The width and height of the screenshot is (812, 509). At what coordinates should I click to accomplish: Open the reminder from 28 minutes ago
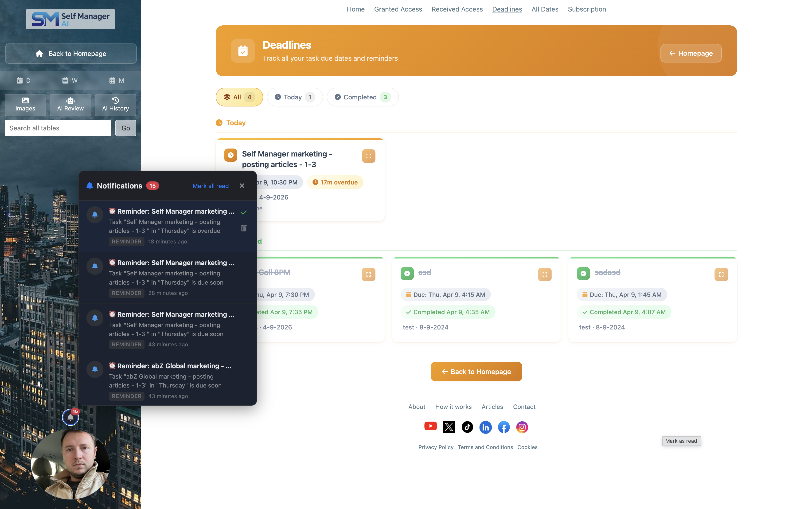tap(168, 278)
